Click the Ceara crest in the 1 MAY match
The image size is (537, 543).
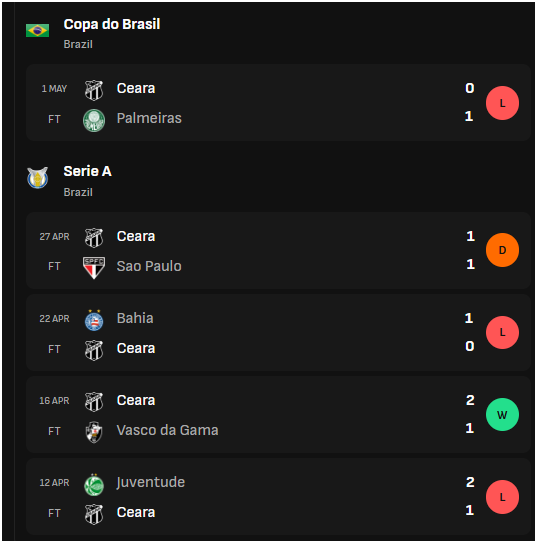(94, 90)
